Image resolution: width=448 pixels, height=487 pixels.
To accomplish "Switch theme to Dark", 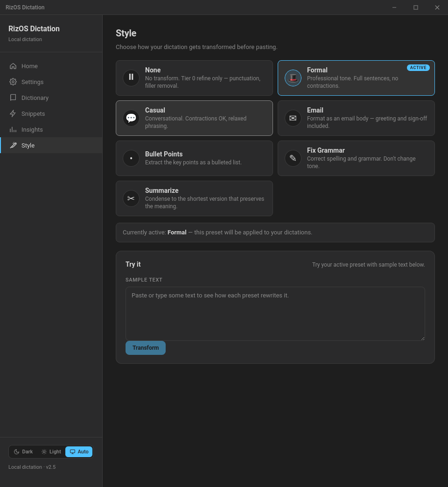I will pyautogui.click(x=23, y=452).
